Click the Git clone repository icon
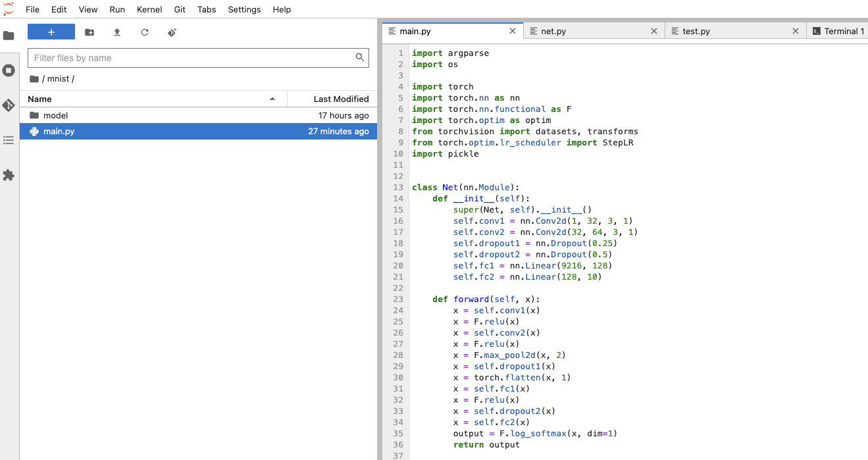Image resolution: width=868 pixels, height=460 pixels. tap(172, 32)
